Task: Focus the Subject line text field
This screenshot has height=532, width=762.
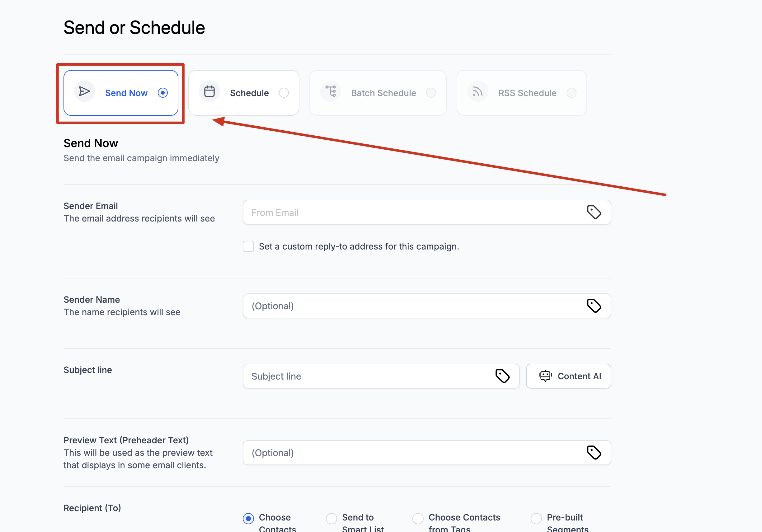Action: [x=368, y=376]
